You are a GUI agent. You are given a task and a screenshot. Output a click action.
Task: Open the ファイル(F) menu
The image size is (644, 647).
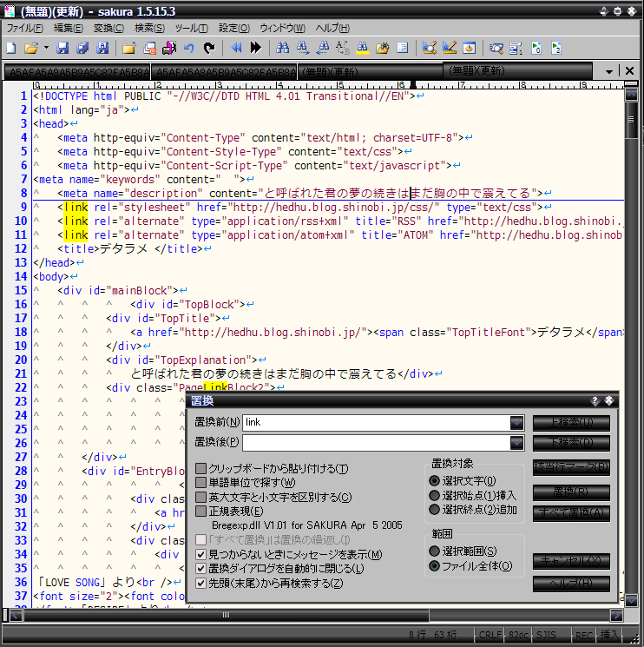tap(25, 28)
